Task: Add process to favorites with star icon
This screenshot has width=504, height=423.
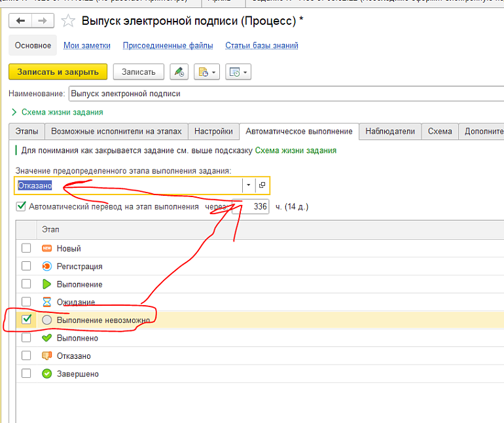Action: (x=68, y=22)
